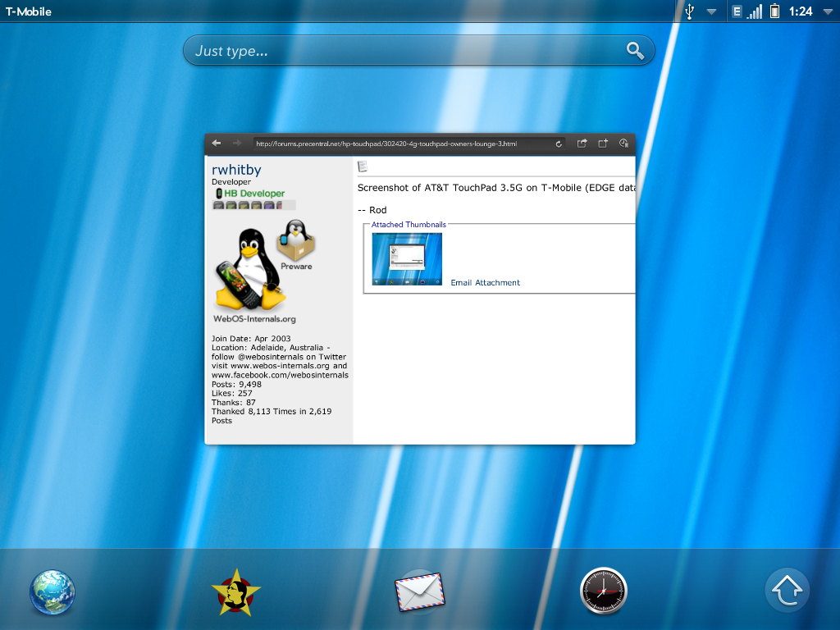840x630 pixels.
Task: Open the Email envelope app in the dock
Action: tap(419, 592)
